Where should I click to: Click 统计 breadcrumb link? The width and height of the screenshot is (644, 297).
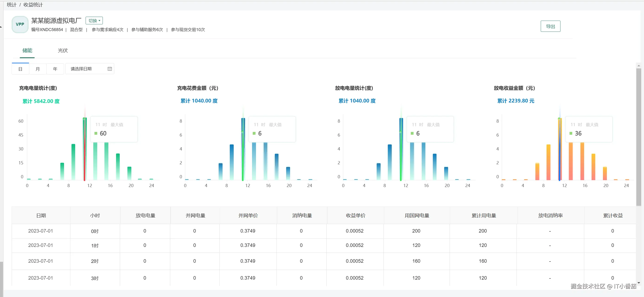12,5
